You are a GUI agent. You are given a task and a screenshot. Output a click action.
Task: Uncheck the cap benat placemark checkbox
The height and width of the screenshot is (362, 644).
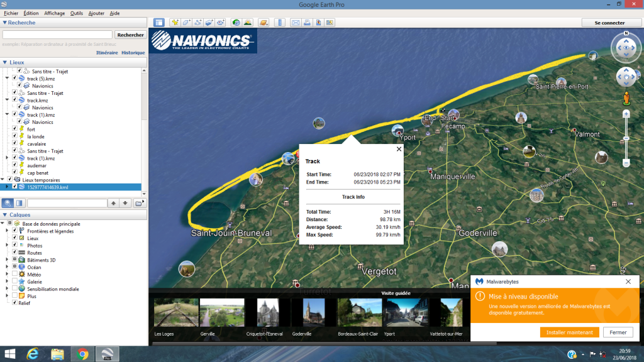coord(14,172)
